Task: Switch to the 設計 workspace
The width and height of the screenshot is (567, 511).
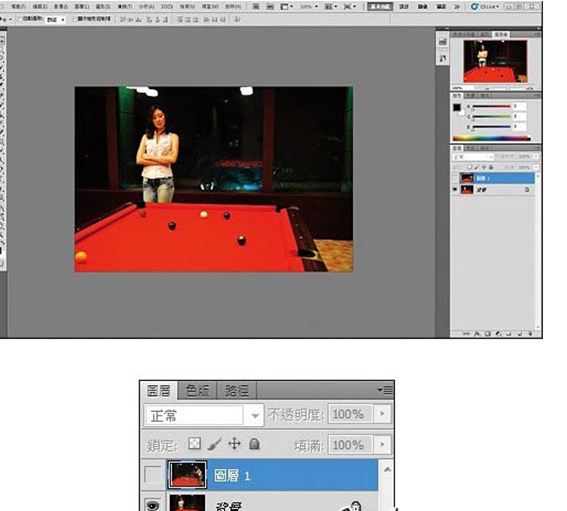Action: [x=404, y=7]
